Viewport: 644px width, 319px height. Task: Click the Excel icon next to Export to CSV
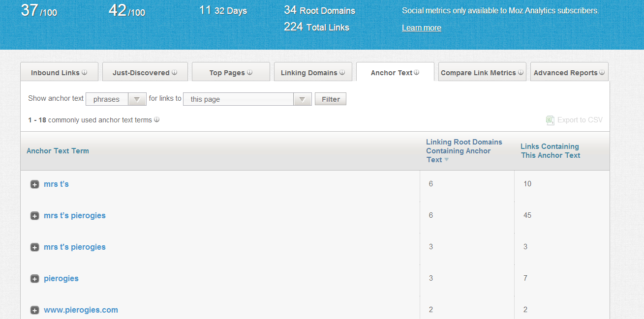coord(550,120)
